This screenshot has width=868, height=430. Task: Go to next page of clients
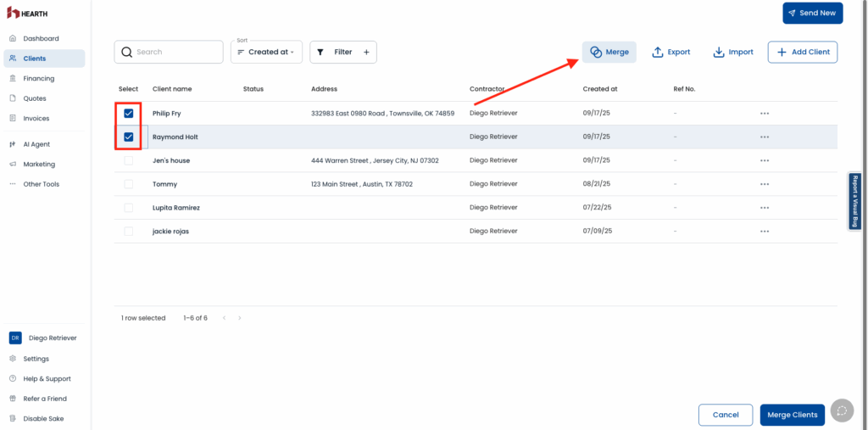point(240,318)
